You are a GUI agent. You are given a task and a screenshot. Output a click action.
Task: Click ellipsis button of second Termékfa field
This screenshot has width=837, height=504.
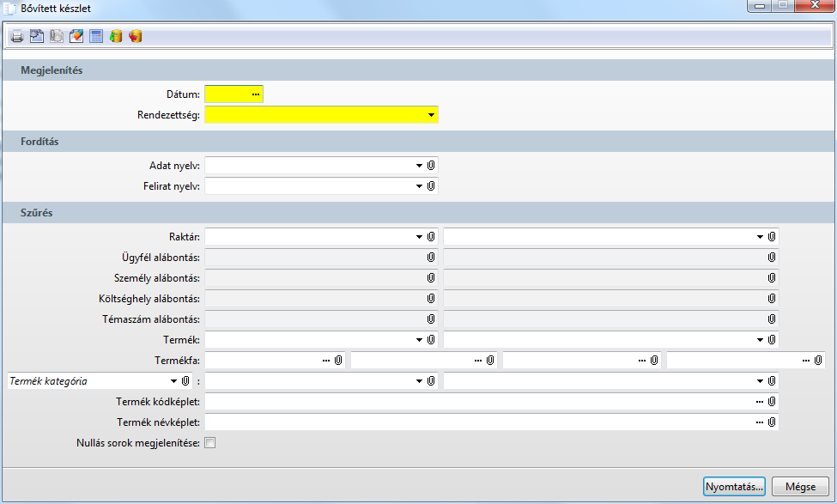(x=478, y=361)
